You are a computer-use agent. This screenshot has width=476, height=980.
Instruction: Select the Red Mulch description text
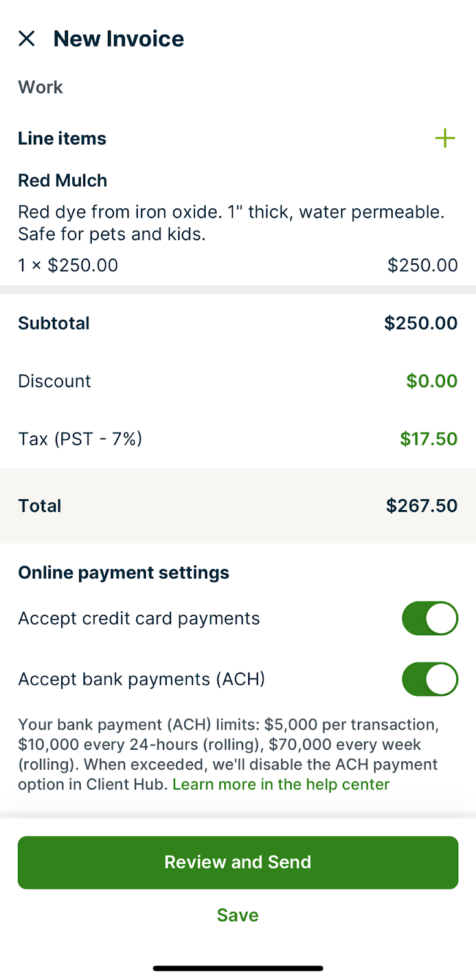[x=231, y=223]
